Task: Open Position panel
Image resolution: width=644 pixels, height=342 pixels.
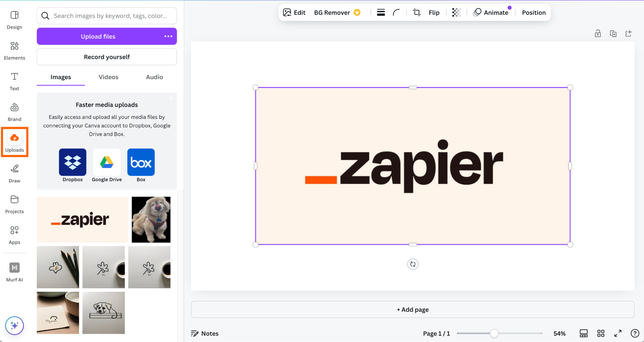Action: (x=534, y=13)
